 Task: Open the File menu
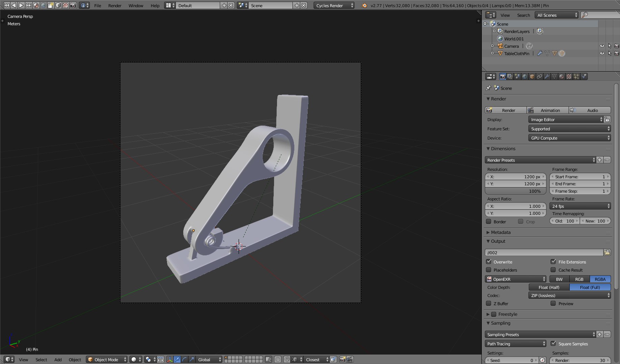pyautogui.click(x=97, y=5)
